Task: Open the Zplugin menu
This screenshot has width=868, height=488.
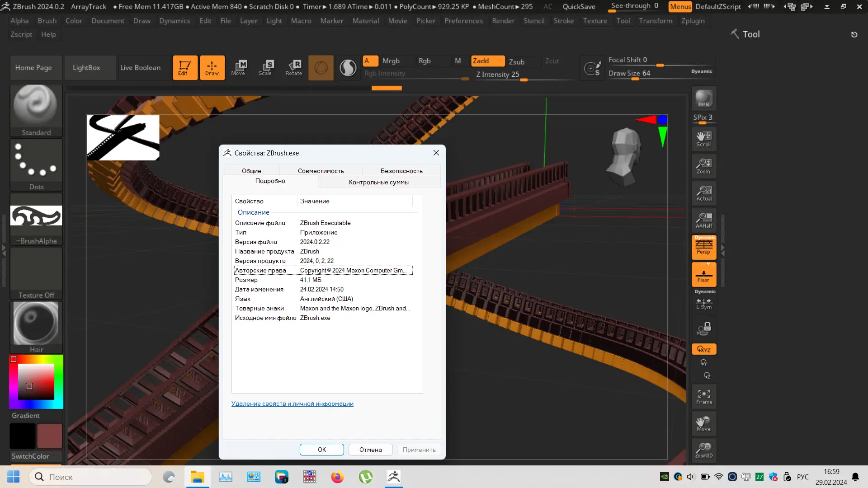Action: click(x=693, y=21)
